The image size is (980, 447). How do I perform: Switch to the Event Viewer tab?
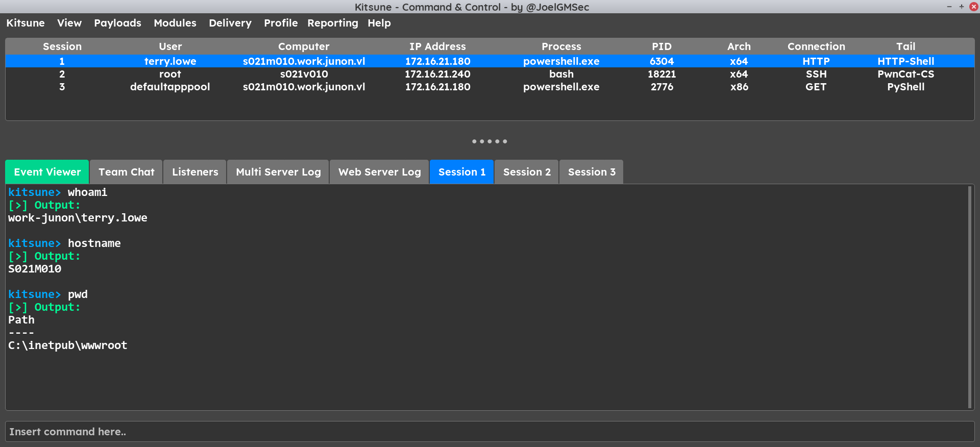pyautogui.click(x=47, y=172)
